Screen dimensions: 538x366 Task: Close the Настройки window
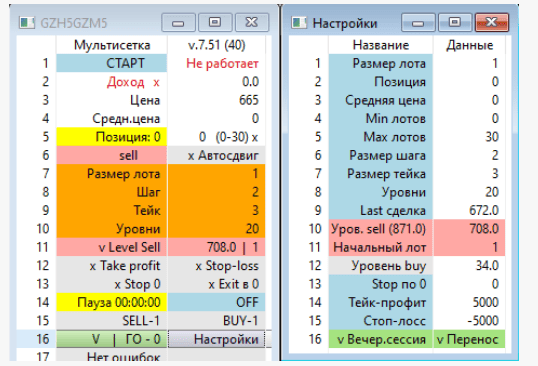[492, 22]
